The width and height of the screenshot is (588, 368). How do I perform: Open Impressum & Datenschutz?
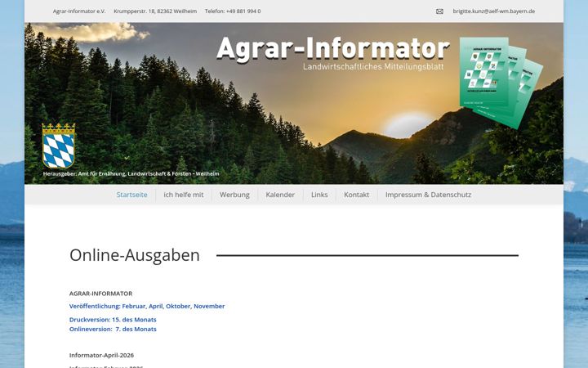(428, 195)
